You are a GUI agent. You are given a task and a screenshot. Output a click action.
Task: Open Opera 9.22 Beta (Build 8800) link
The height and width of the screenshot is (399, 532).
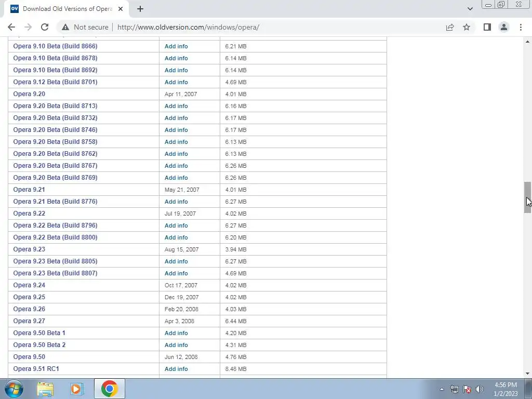click(x=55, y=237)
